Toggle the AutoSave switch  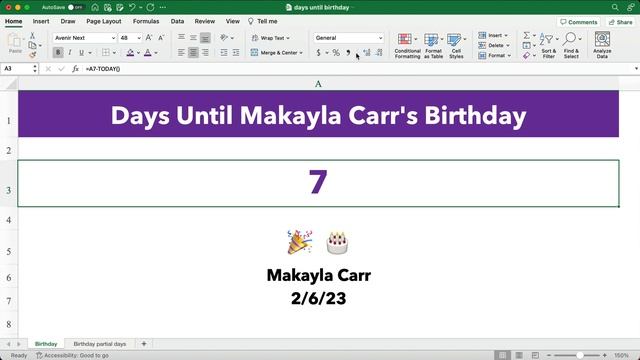(76, 7)
